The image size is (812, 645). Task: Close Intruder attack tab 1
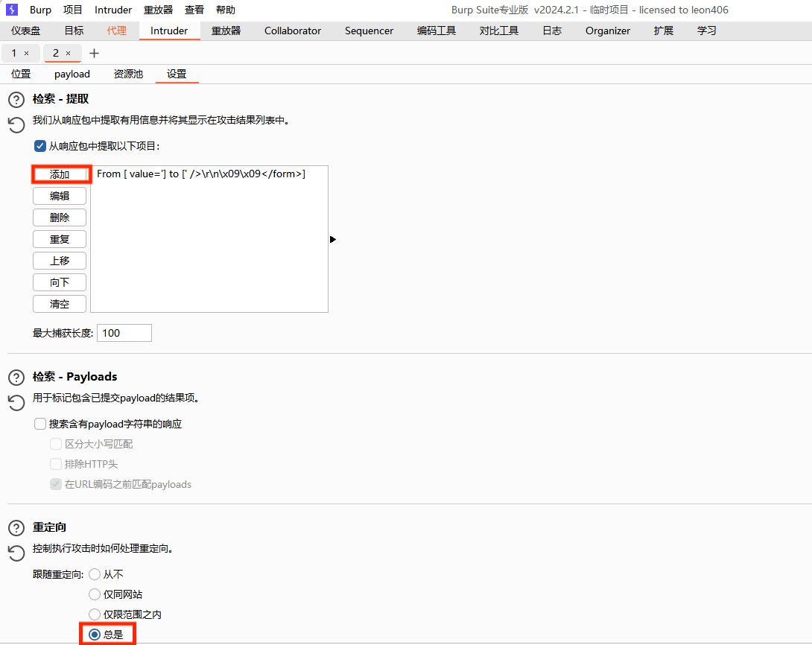click(26, 54)
